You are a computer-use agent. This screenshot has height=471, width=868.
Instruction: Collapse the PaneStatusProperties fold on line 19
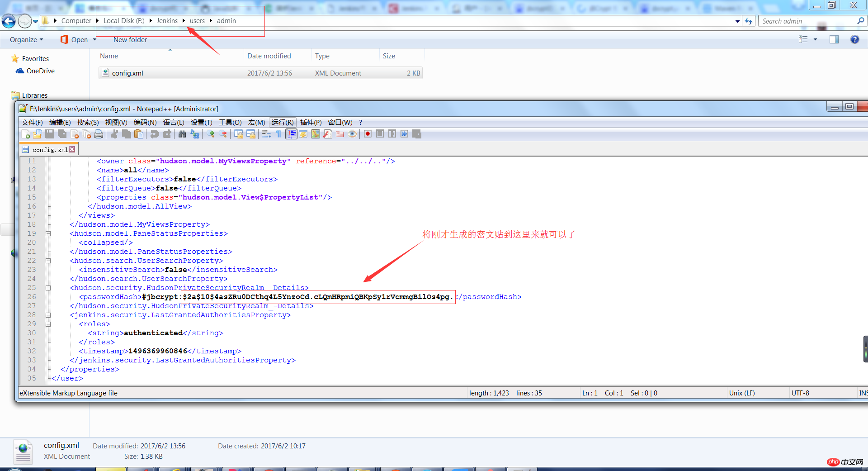[x=48, y=234]
